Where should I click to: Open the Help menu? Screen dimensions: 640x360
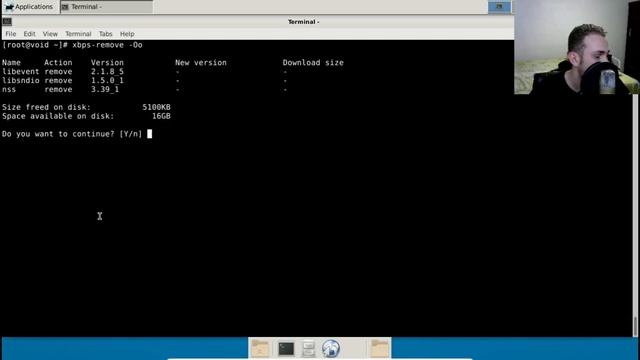click(127, 34)
